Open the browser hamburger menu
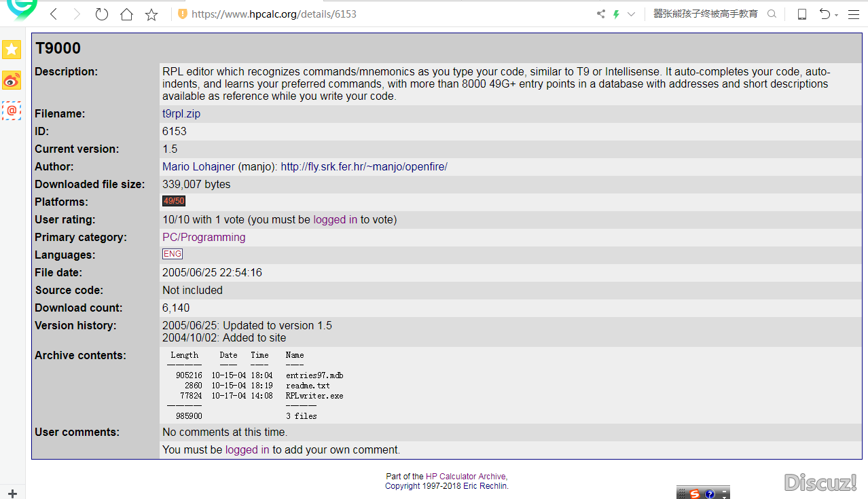The image size is (868, 499). click(854, 14)
